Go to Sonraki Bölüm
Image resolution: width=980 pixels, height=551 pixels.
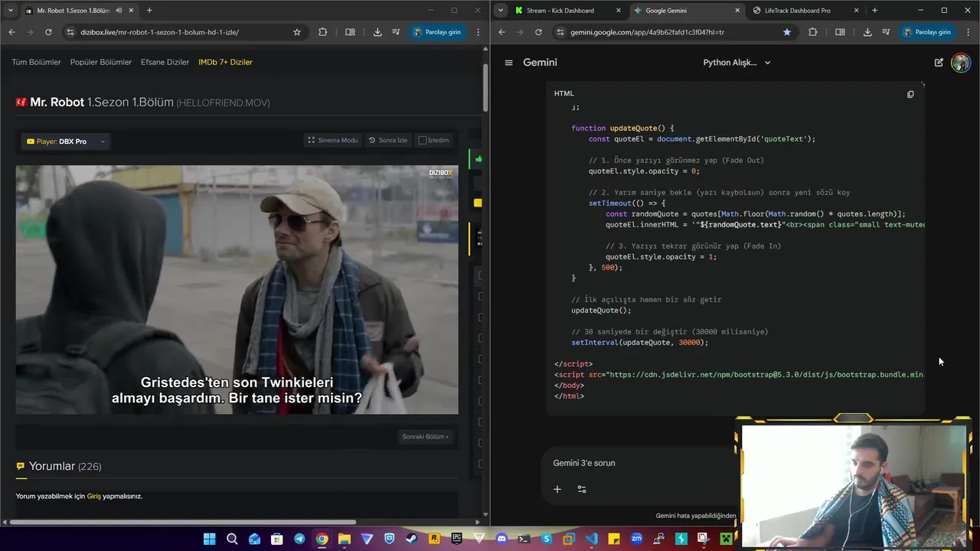point(425,436)
